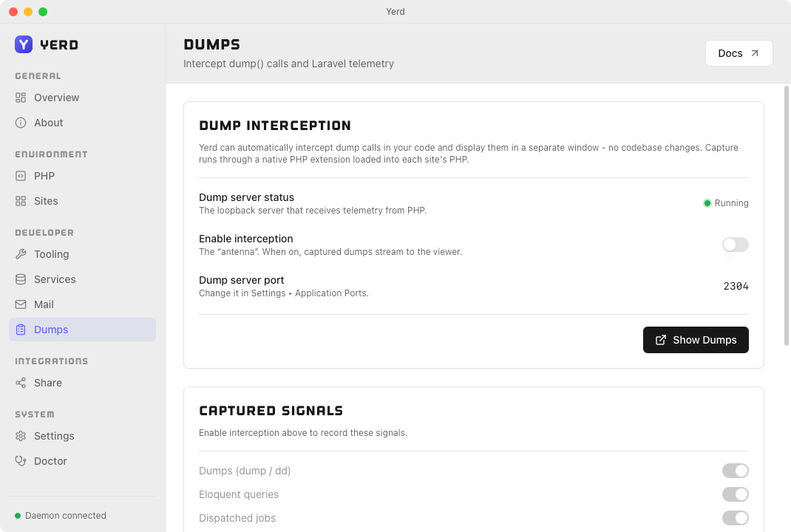The image size is (791, 532).
Task: Open the Tooling page label
Action: 52,254
